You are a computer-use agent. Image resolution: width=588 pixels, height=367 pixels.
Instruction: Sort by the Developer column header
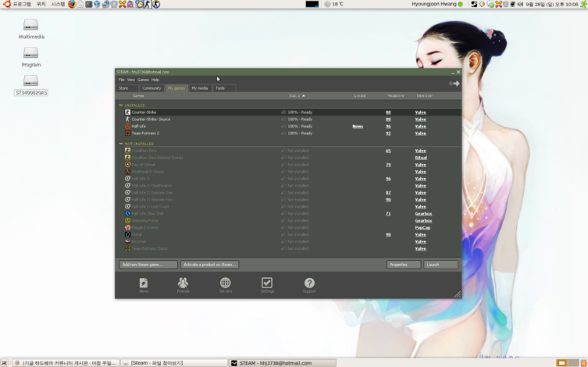pyautogui.click(x=424, y=95)
